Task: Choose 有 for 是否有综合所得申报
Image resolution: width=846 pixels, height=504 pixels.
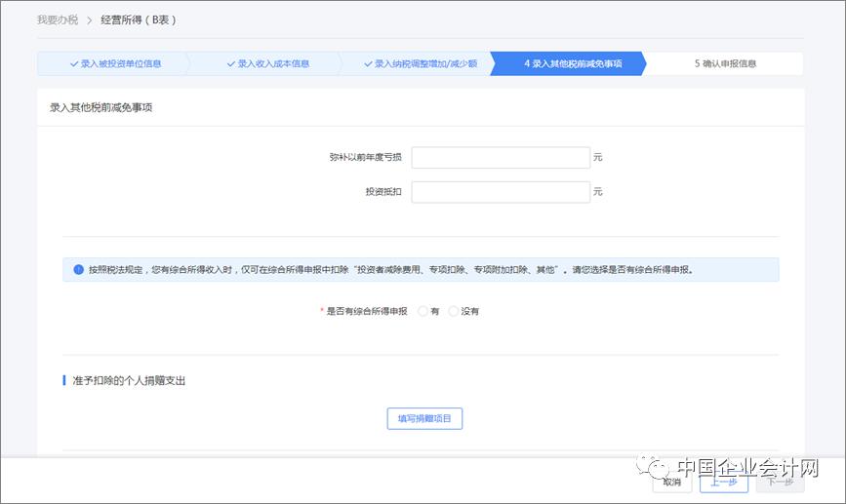Action: (423, 311)
